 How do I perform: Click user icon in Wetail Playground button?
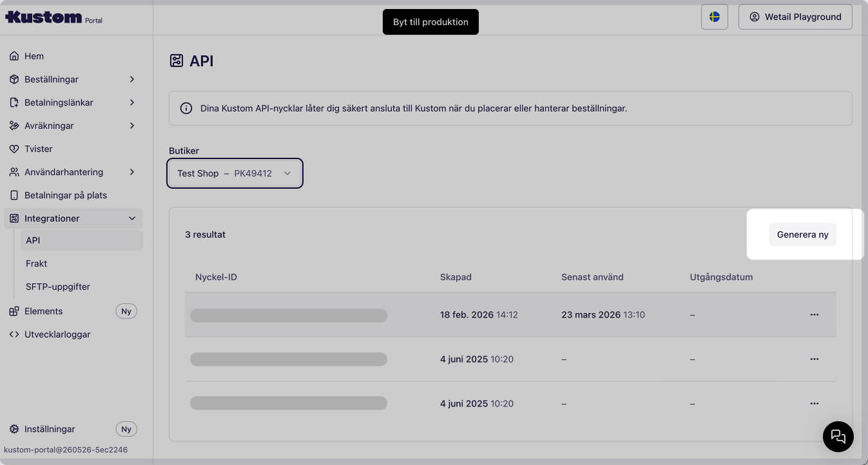[755, 17]
